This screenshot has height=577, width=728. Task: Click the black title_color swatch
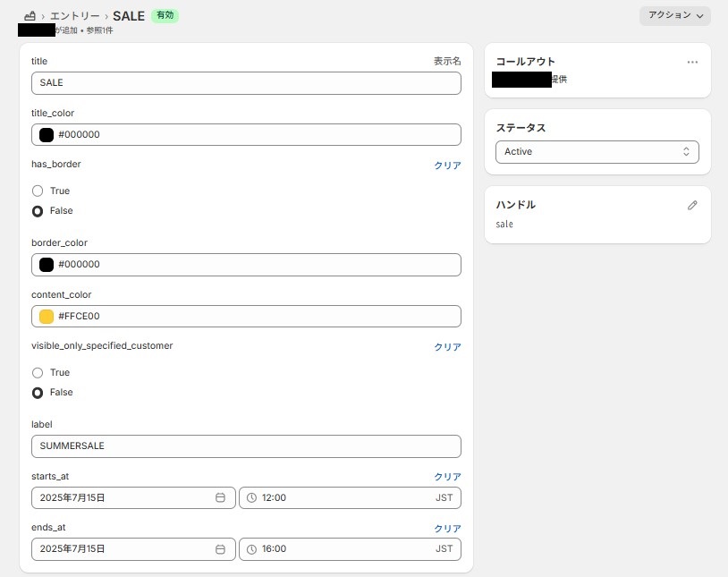point(47,135)
